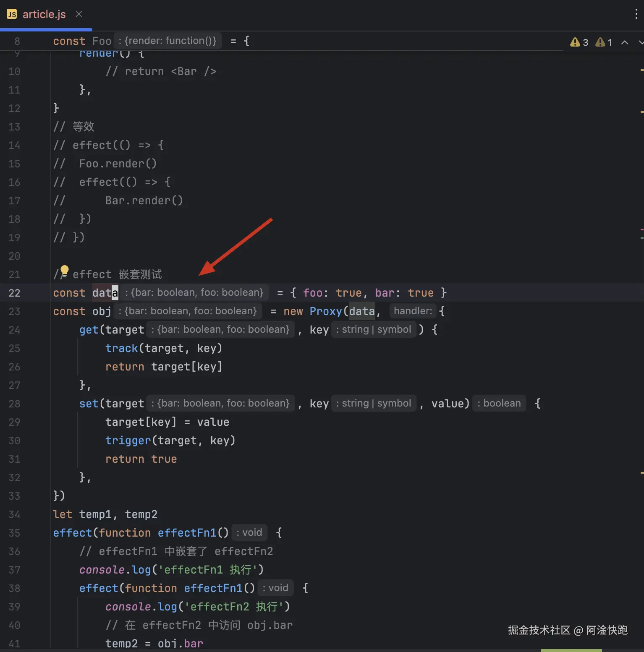Screen dimensions: 644x652
Task: Click 'return true' on line 31
Action: coord(141,459)
